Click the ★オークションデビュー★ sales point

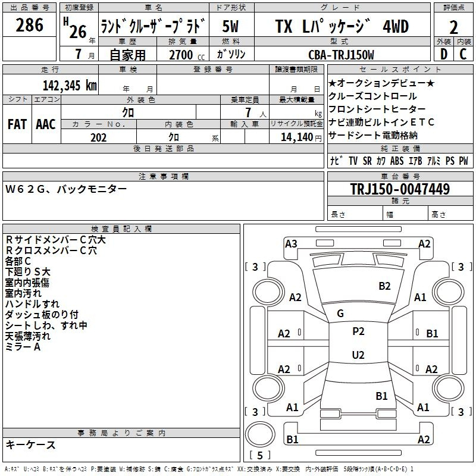pos(381,83)
